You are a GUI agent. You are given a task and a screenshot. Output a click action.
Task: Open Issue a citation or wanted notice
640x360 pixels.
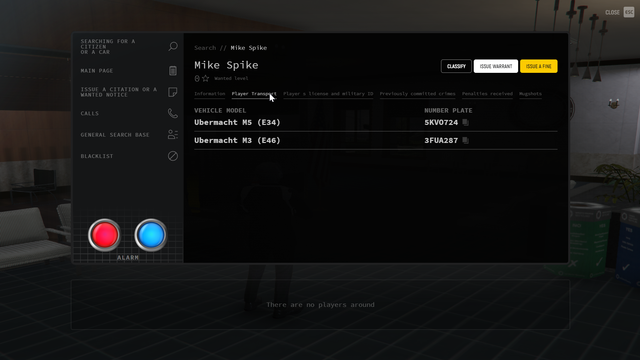click(129, 92)
